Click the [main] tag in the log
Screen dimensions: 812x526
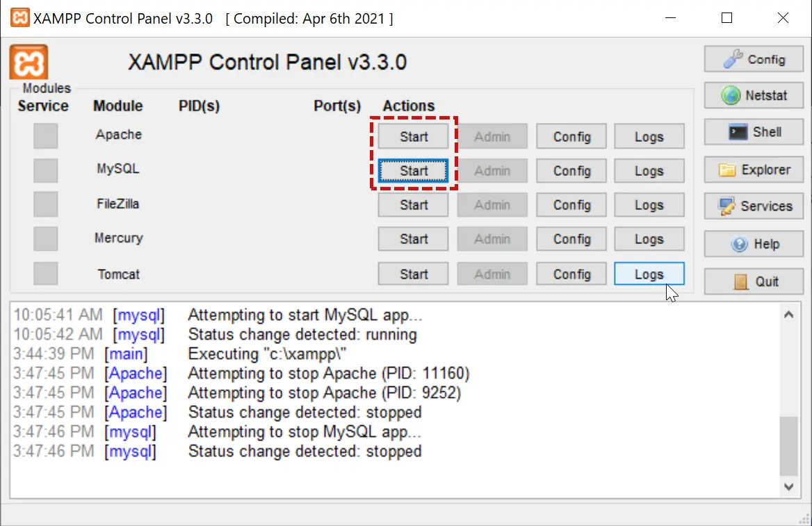click(x=126, y=354)
